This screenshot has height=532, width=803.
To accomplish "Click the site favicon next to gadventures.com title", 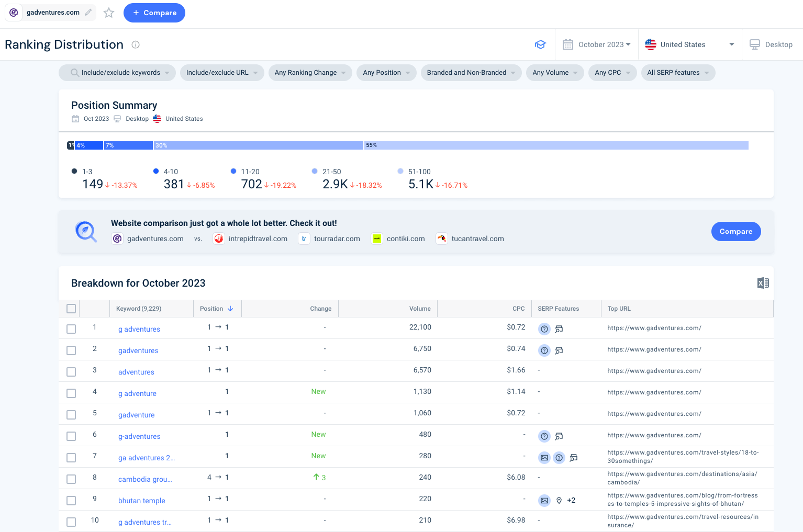I will click(x=14, y=13).
